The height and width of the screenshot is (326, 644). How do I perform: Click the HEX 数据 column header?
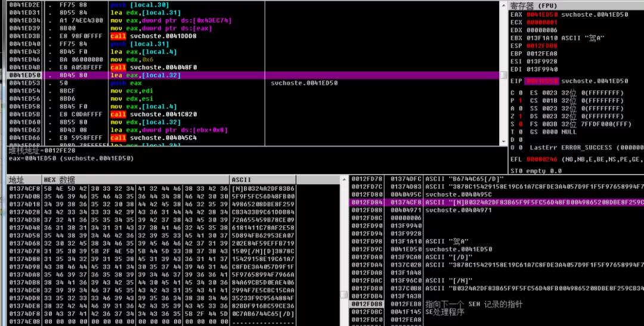tap(60, 179)
